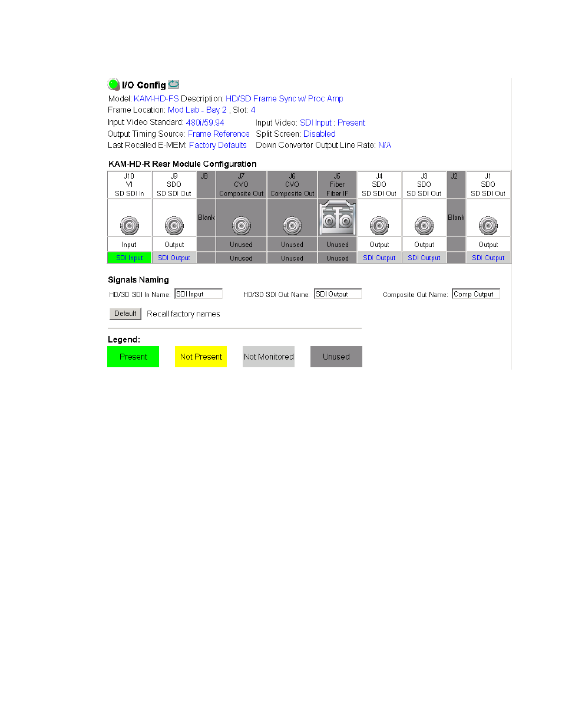Screen dimensions: 562x728
Task: Click the Blank cell under J2
Action: click(457, 218)
